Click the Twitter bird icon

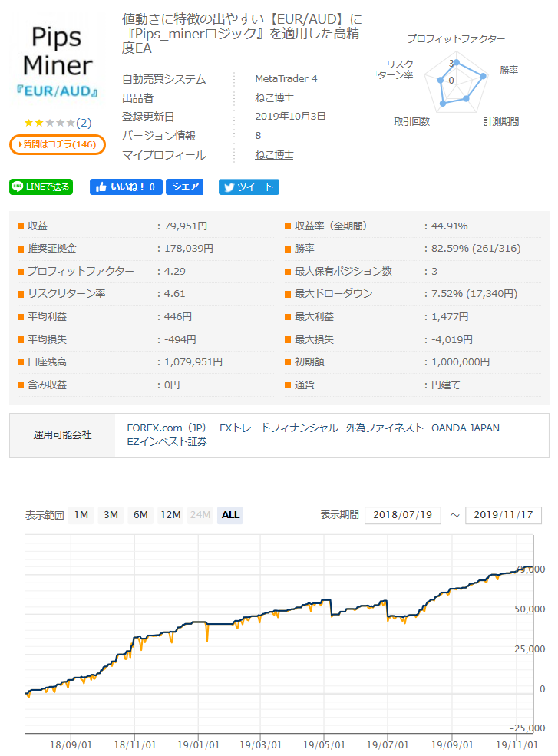(x=229, y=187)
